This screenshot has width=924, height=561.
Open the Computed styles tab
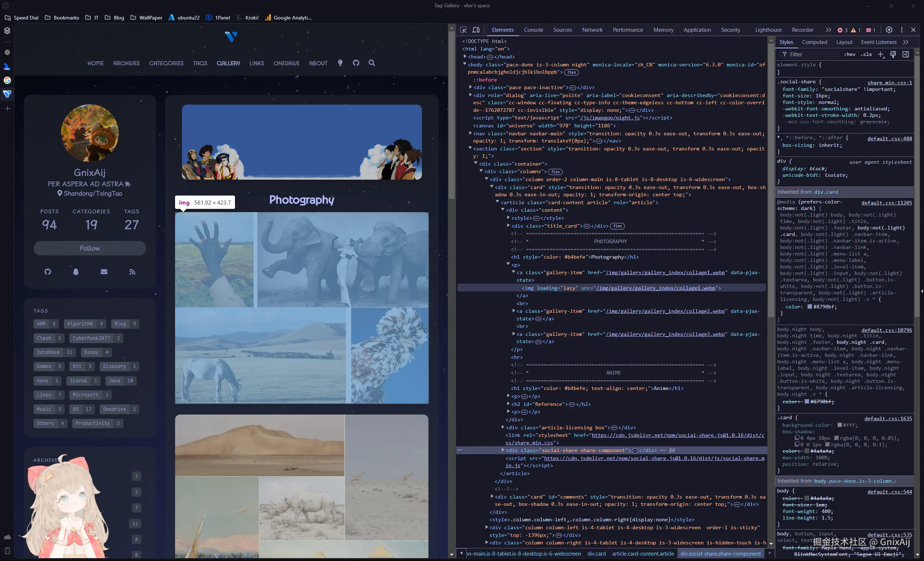[814, 42]
